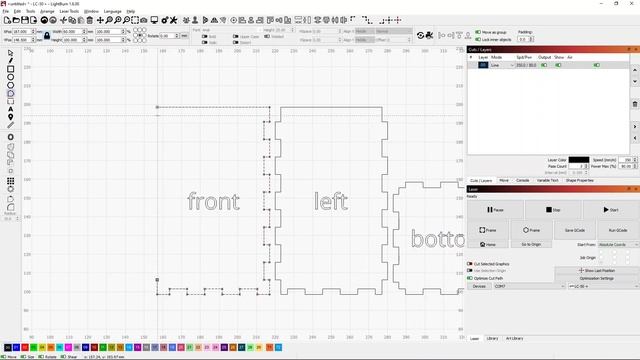Click the aspect ratio lock icon
This screenshot has height=360, width=640.
click(47, 36)
